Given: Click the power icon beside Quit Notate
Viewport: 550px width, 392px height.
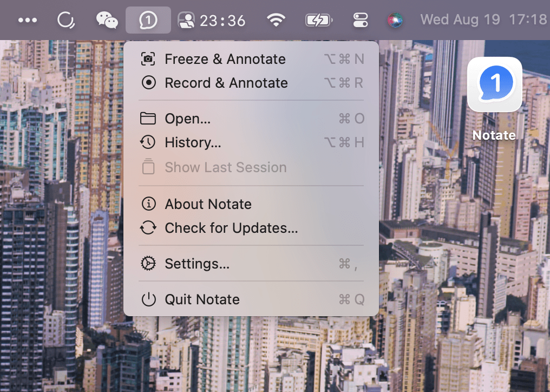Looking at the screenshot, I should [148, 299].
